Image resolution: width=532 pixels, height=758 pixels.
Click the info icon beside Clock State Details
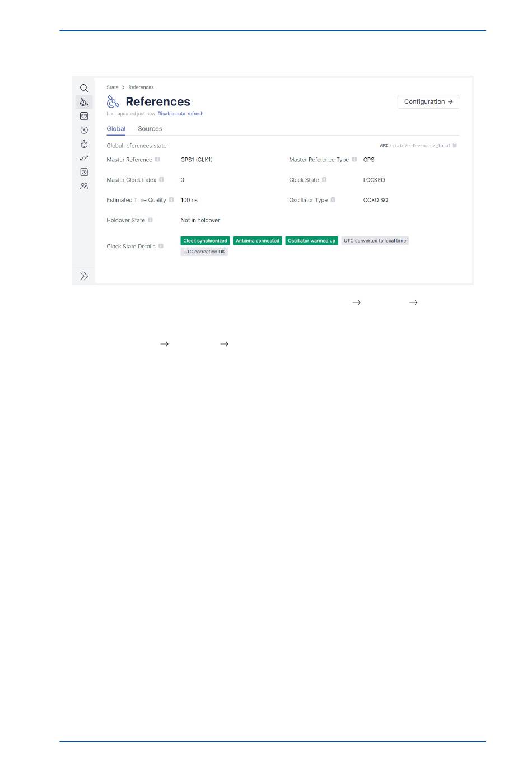tap(161, 246)
